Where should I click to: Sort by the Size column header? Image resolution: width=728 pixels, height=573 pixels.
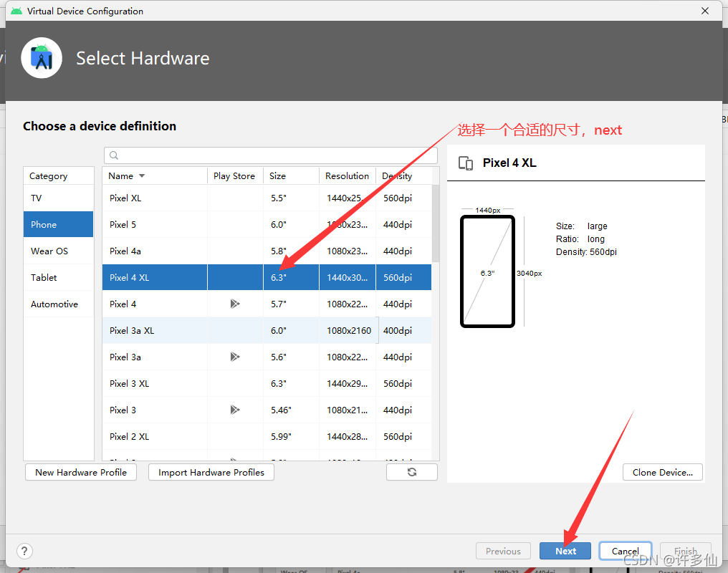(291, 176)
